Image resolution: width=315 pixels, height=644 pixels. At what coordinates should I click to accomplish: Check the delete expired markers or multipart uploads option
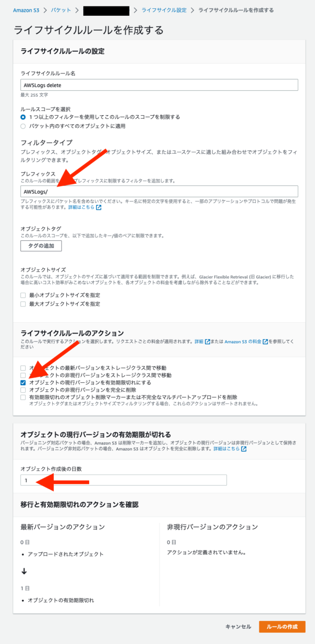coord(23,397)
